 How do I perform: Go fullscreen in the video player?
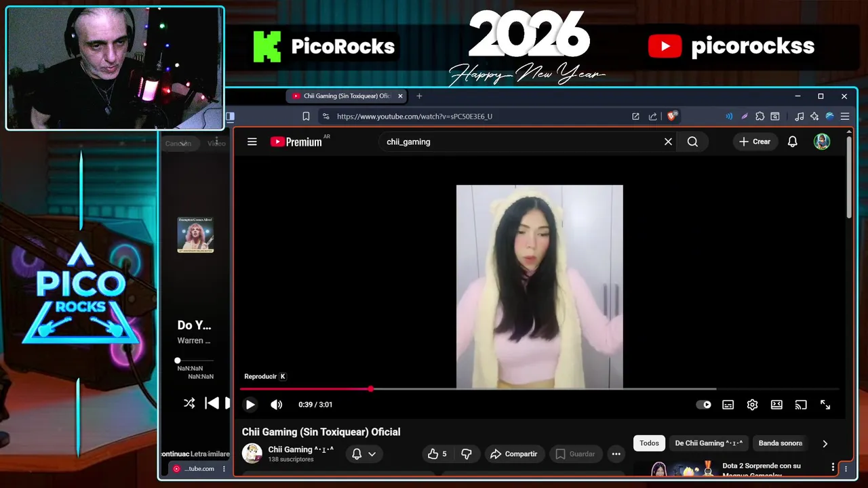click(825, 405)
